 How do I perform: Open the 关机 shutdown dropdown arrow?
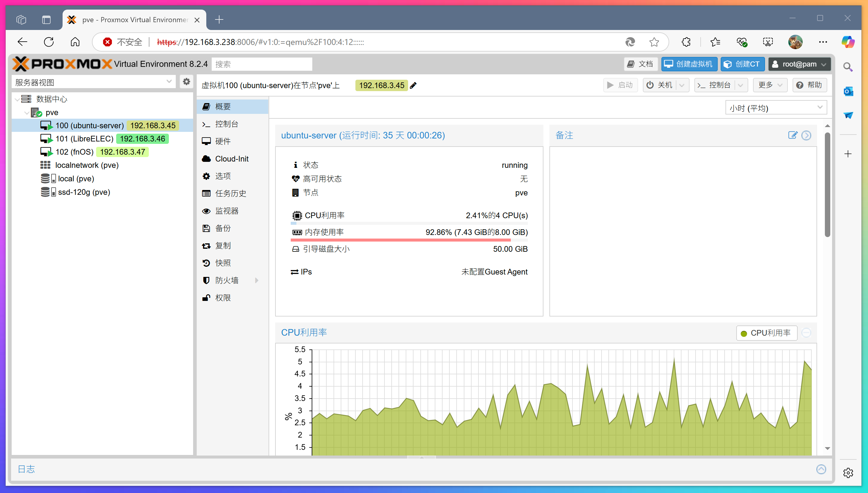[682, 85]
